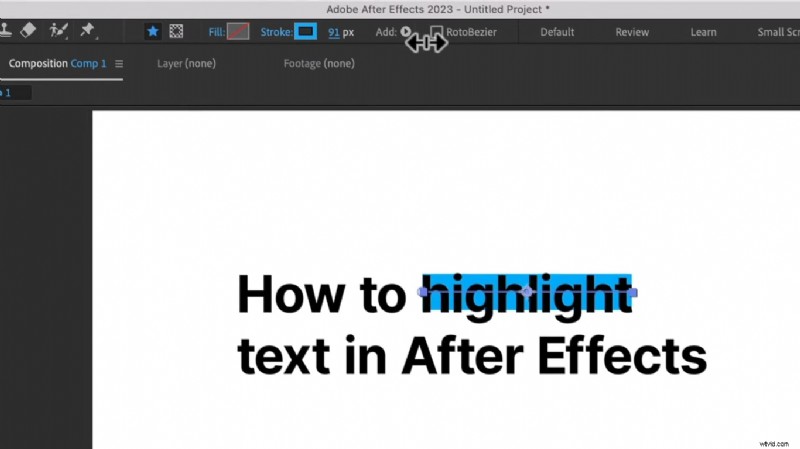Switch to the Default workspace
800x449 pixels.
557,32
